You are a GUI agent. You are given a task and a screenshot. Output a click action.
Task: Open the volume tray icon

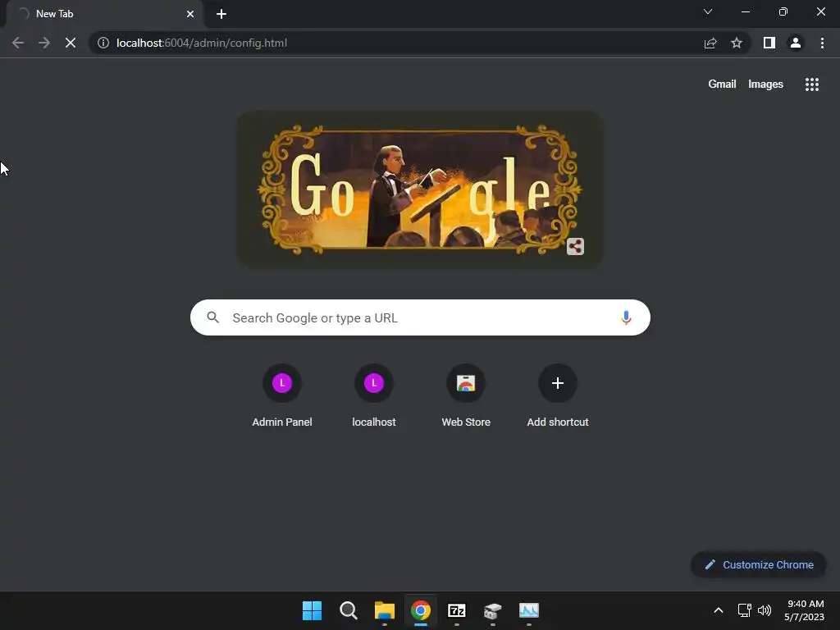pyautogui.click(x=765, y=610)
